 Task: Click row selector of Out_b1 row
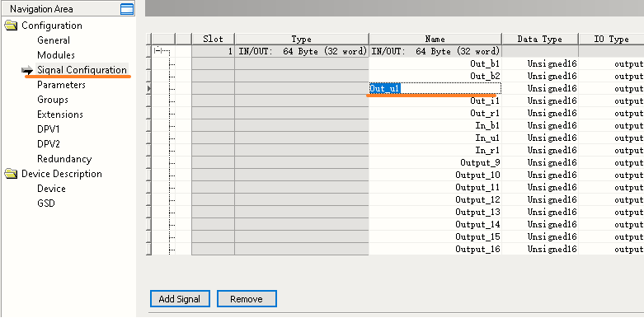coord(148,64)
